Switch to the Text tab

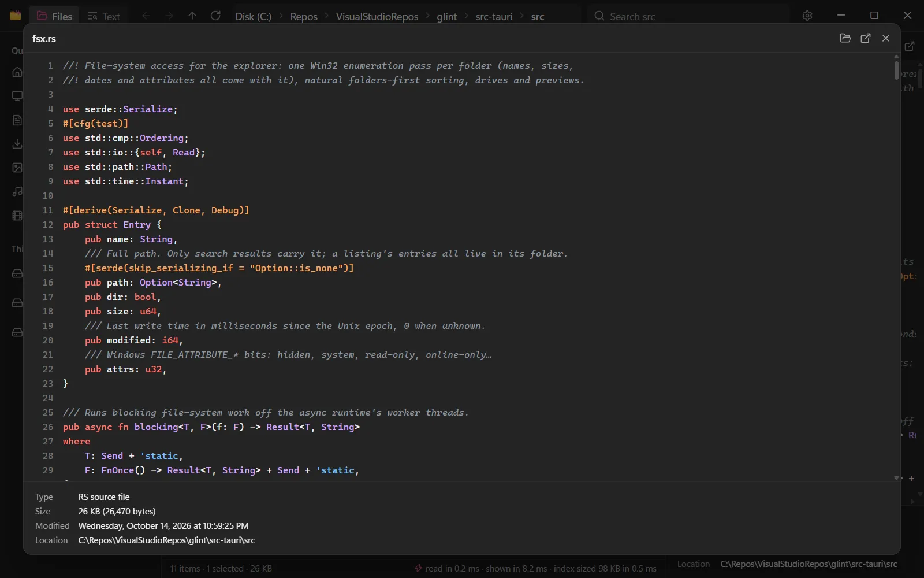[103, 16]
